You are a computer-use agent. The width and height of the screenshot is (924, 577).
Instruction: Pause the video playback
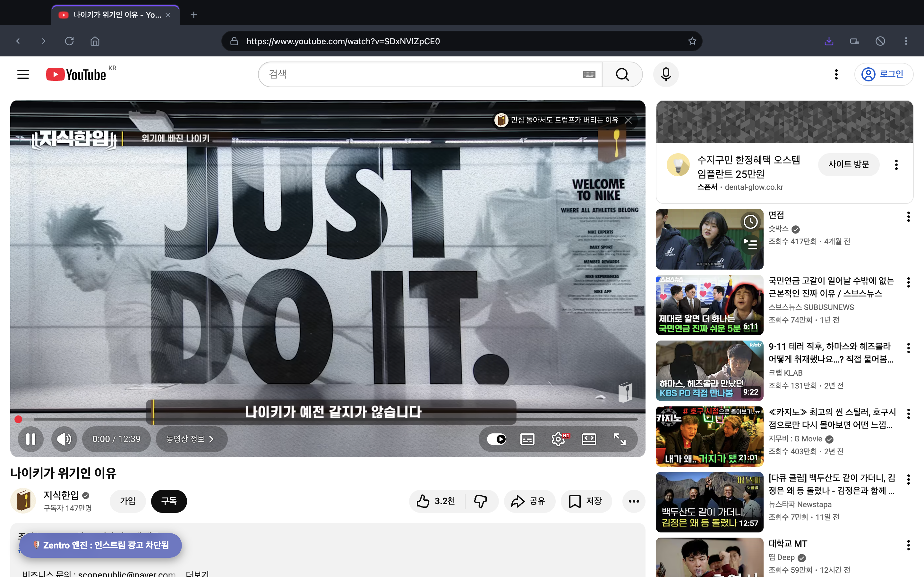(x=30, y=439)
